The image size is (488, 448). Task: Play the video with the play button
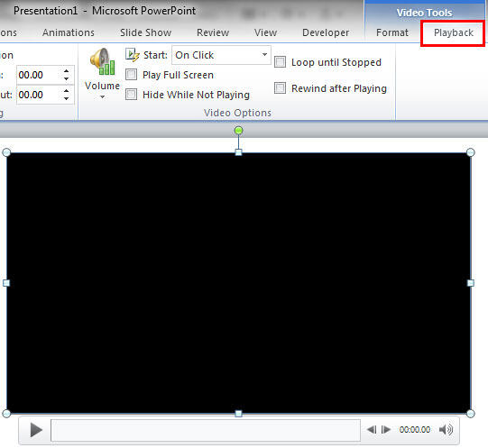point(36,430)
